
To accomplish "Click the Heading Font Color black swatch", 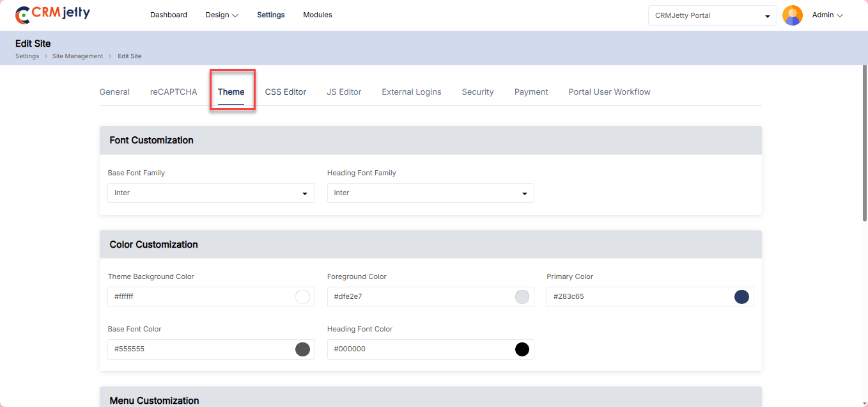I will [x=522, y=349].
